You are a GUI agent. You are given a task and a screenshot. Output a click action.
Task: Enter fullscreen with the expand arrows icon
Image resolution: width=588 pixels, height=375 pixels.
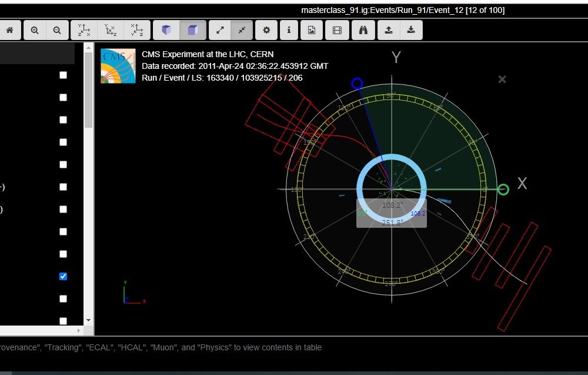(220, 30)
